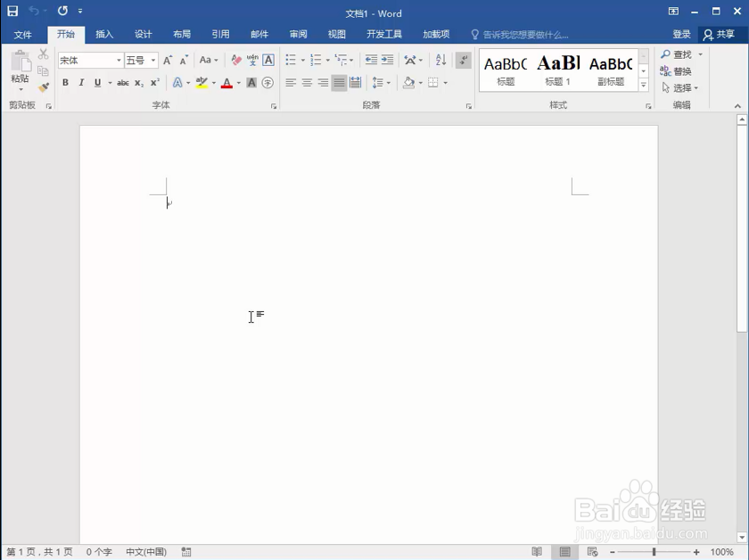
Task: Click the 替换 replace button
Action: (x=676, y=71)
